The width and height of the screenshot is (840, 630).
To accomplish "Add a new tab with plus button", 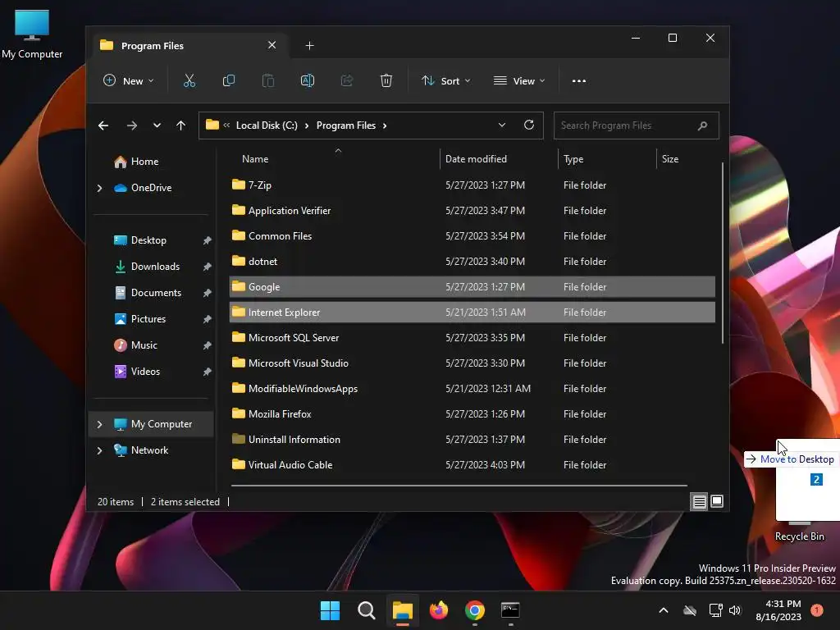I will [309, 46].
